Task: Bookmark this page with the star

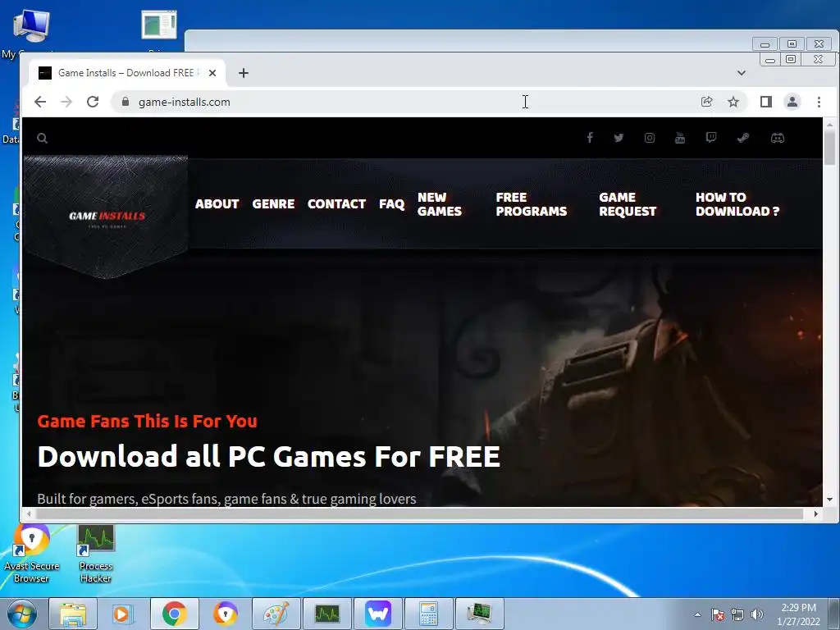Action: click(x=733, y=102)
